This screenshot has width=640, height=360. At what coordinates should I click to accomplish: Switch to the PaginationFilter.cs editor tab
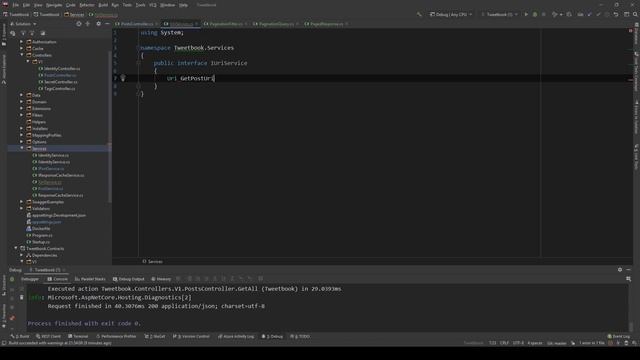tap(225, 24)
